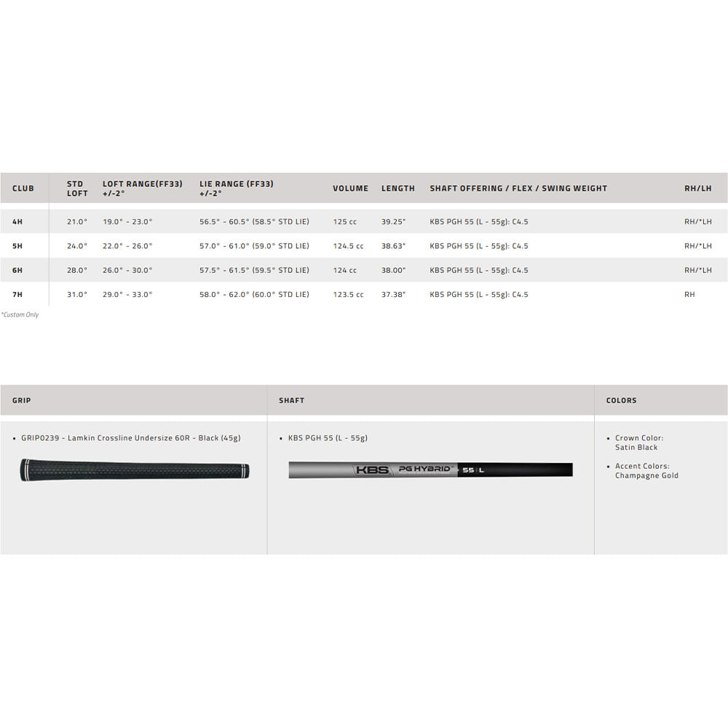Click loft range 26.0° - 30.0°
This screenshot has height=728, width=728.
pos(127,270)
